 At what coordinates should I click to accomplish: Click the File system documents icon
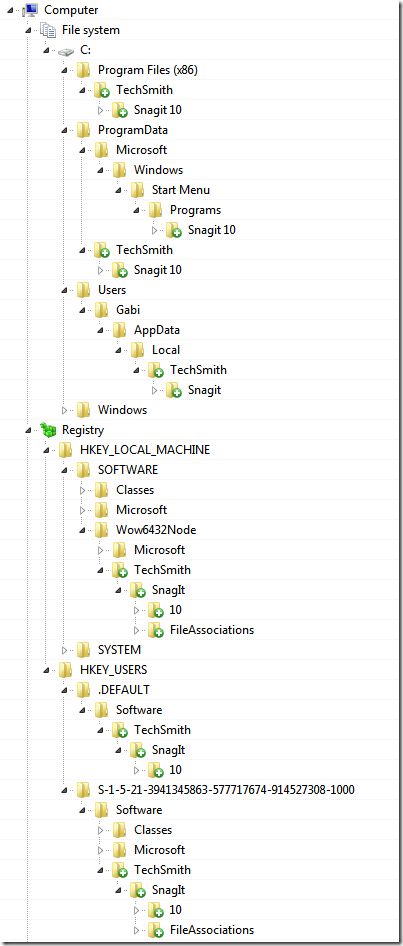coord(48,30)
